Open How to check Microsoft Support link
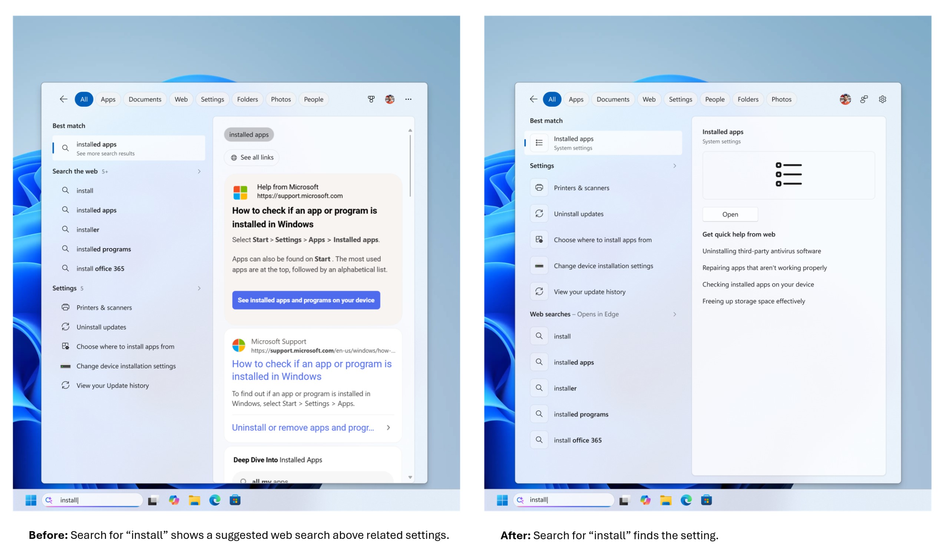This screenshot has width=949, height=560. pos(312,370)
